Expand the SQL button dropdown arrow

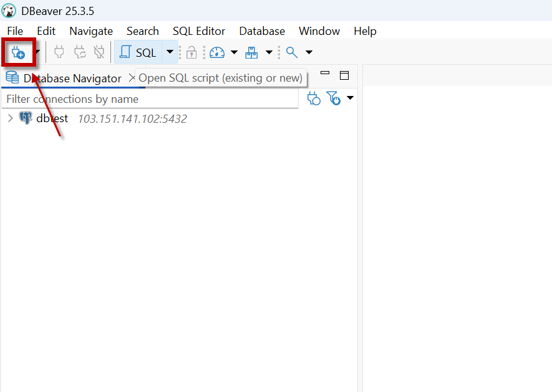click(x=170, y=53)
